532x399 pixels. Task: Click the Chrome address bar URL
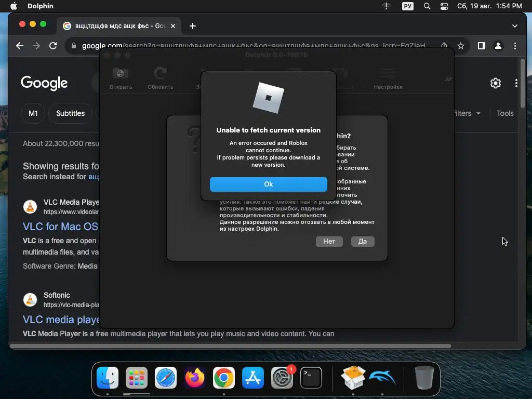[254, 46]
